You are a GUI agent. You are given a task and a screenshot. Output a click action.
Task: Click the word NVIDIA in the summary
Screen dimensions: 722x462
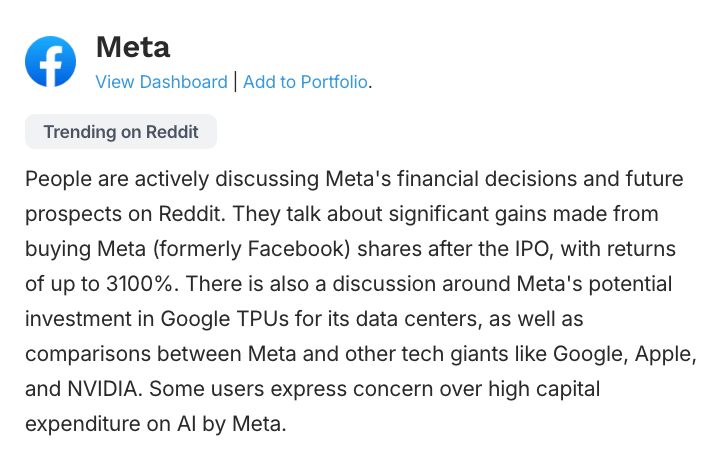[102, 389]
